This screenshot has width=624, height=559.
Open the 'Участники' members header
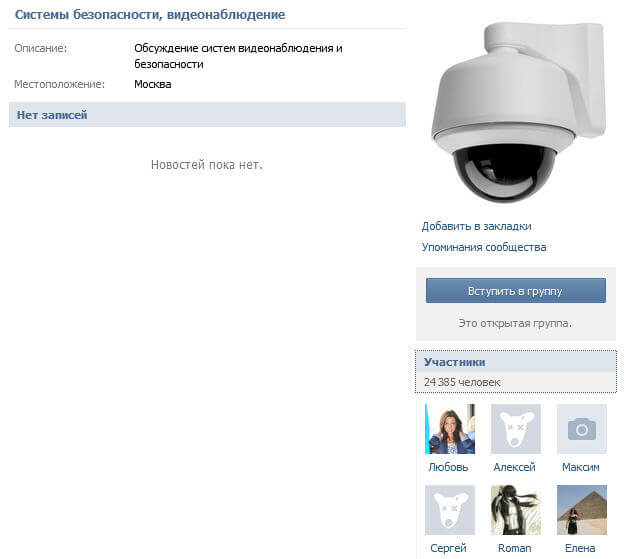(516, 362)
